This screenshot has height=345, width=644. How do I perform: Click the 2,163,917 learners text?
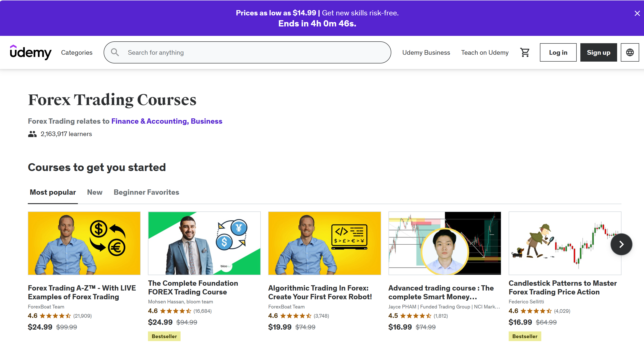(66, 134)
